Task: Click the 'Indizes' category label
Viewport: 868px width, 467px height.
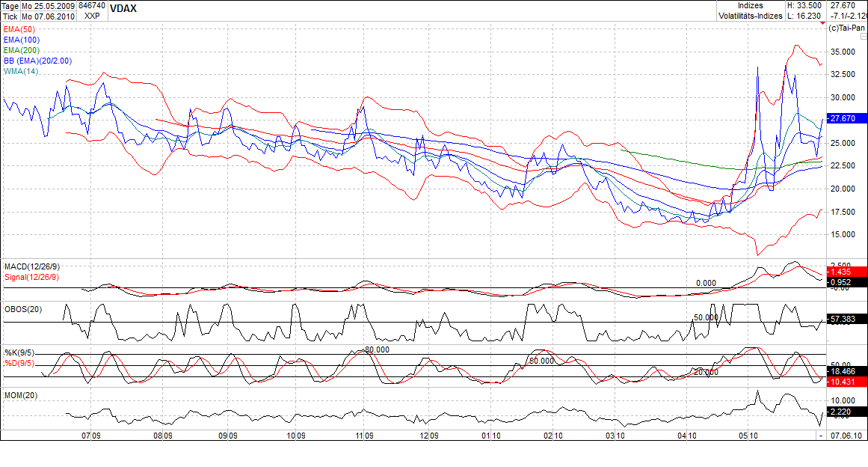Action: pyautogui.click(x=750, y=5)
